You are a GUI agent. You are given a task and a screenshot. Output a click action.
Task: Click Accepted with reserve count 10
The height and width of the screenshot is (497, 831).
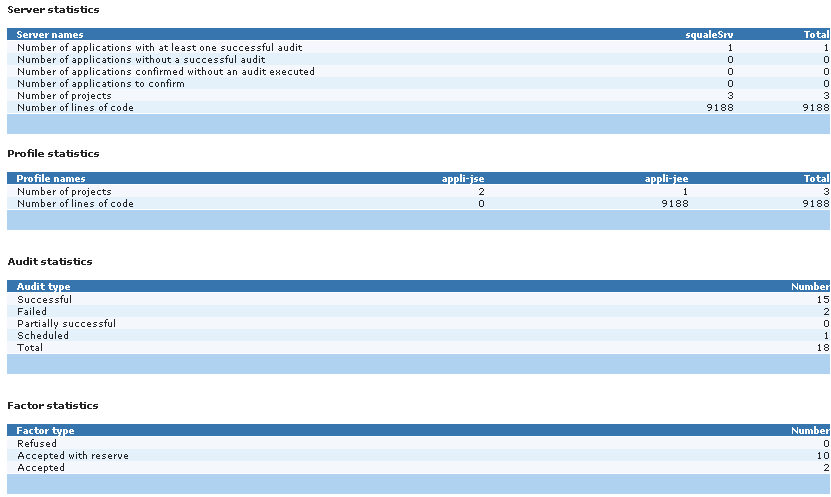coord(823,456)
